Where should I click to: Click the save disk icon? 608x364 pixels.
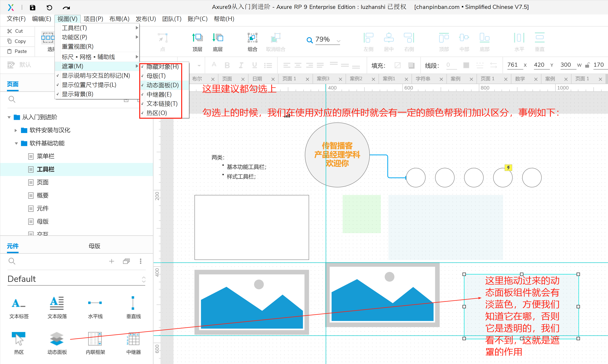pyautogui.click(x=32, y=7)
